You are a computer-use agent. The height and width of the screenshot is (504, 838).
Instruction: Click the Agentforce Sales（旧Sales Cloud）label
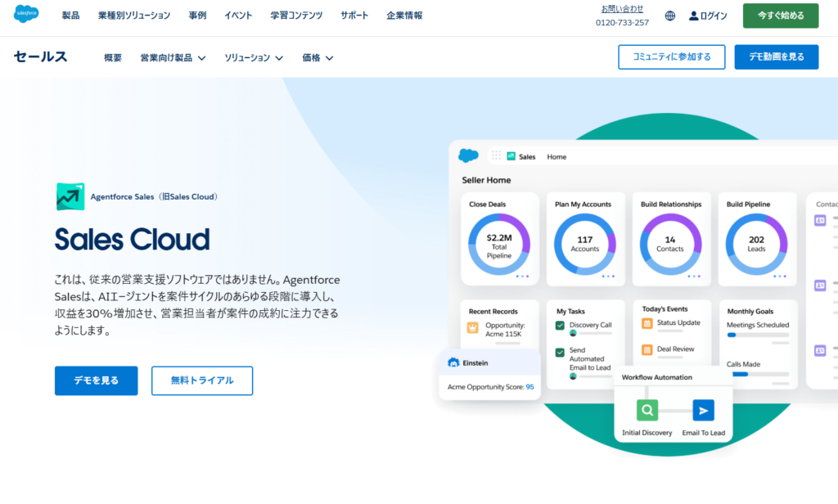click(x=155, y=196)
